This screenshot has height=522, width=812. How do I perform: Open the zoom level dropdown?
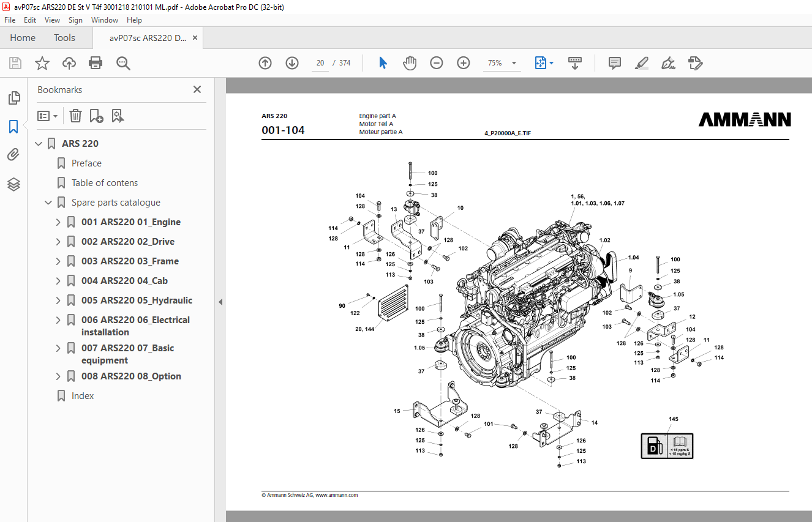514,63
